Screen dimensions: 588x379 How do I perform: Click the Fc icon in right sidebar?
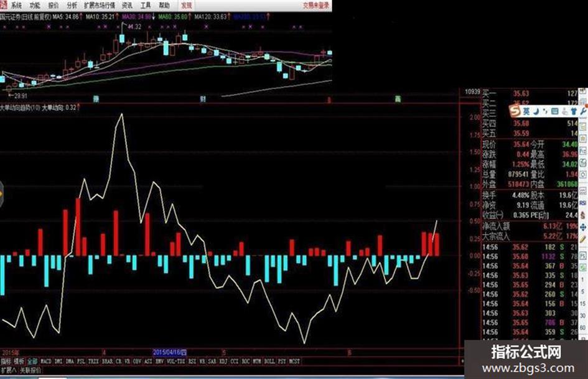[583, 151]
